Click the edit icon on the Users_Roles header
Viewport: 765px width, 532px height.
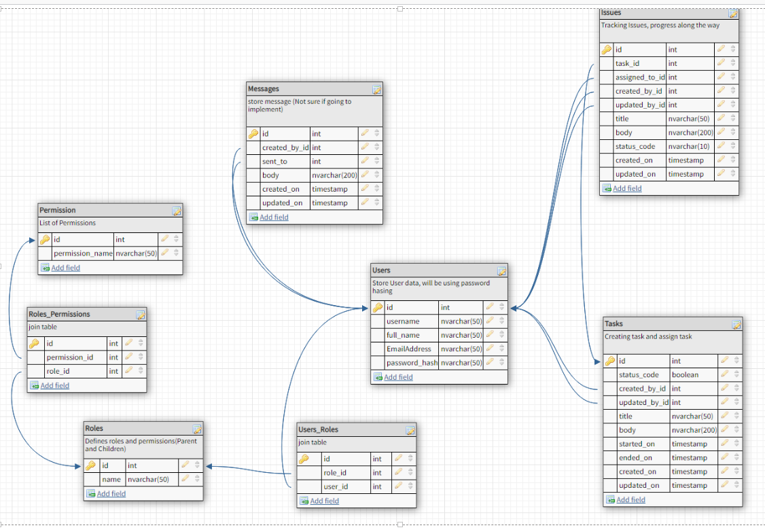[410, 429]
